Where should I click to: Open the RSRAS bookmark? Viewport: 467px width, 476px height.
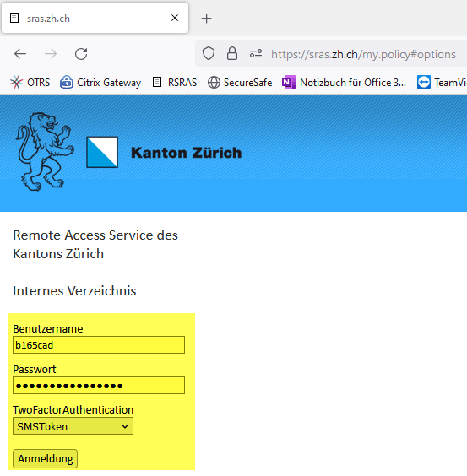tap(175, 82)
